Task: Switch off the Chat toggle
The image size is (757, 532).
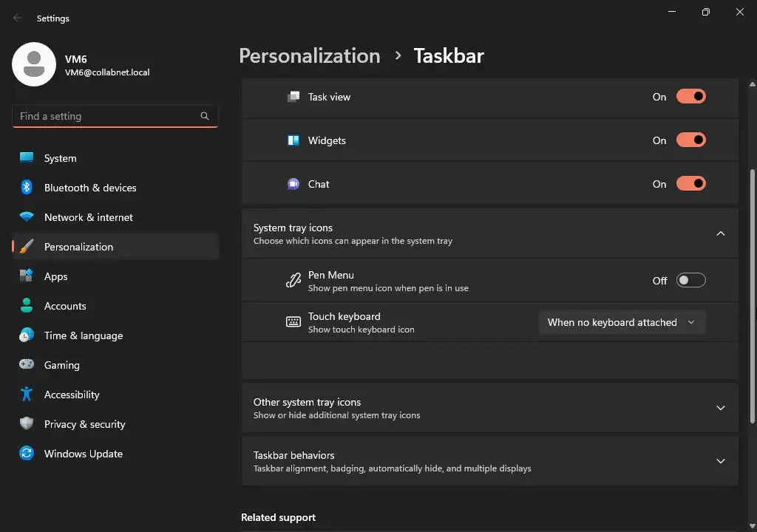Action: (690, 184)
